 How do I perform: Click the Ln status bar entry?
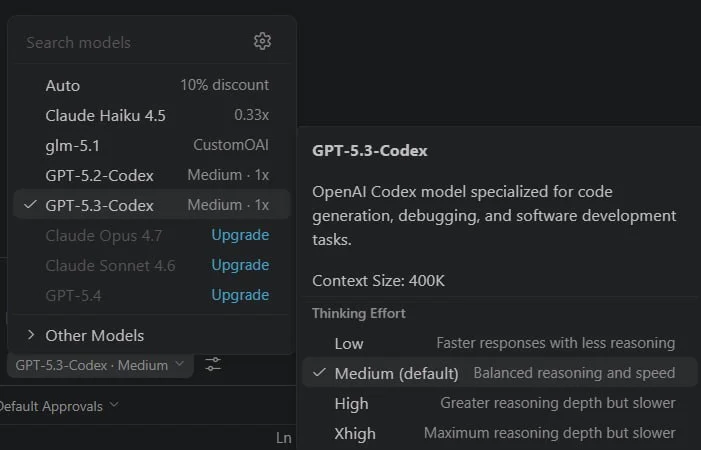click(283, 438)
